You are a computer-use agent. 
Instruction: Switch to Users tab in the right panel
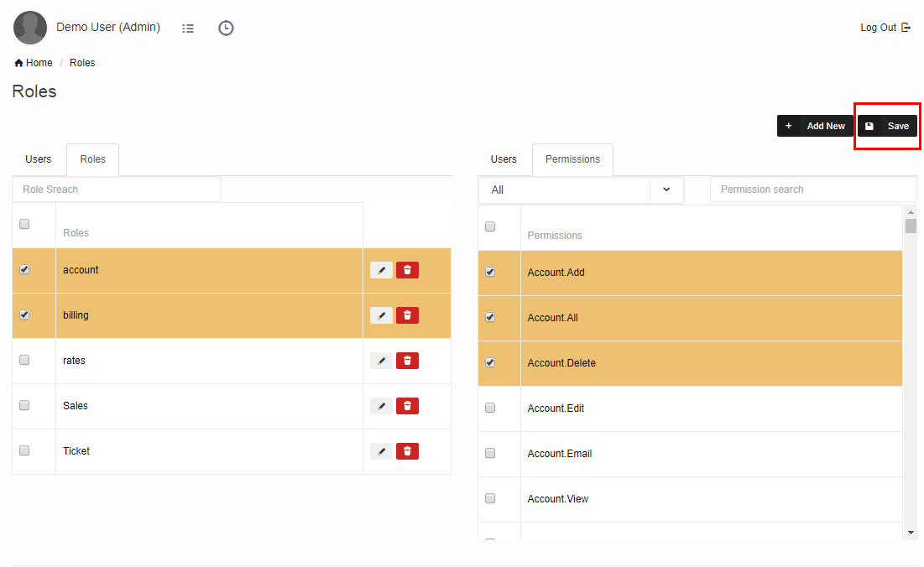tap(504, 159)
